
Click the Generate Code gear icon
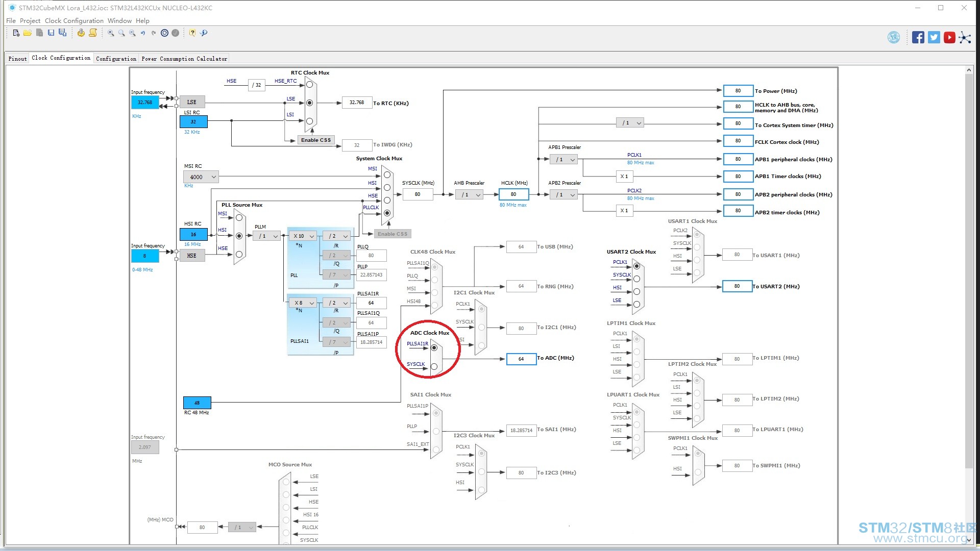point(81,33)
